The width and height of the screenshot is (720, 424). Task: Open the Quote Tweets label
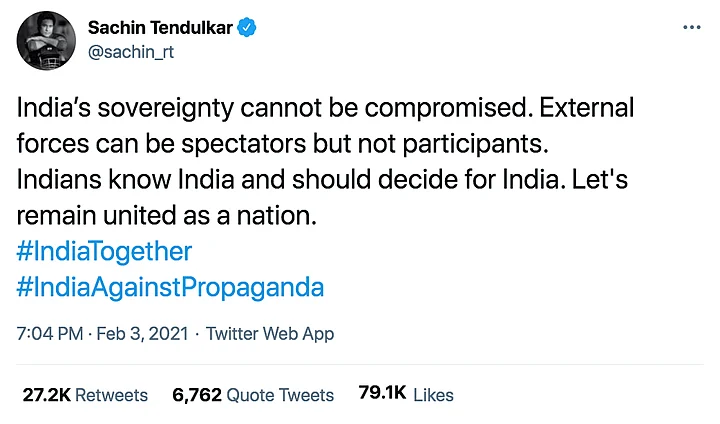coord(280,395)
